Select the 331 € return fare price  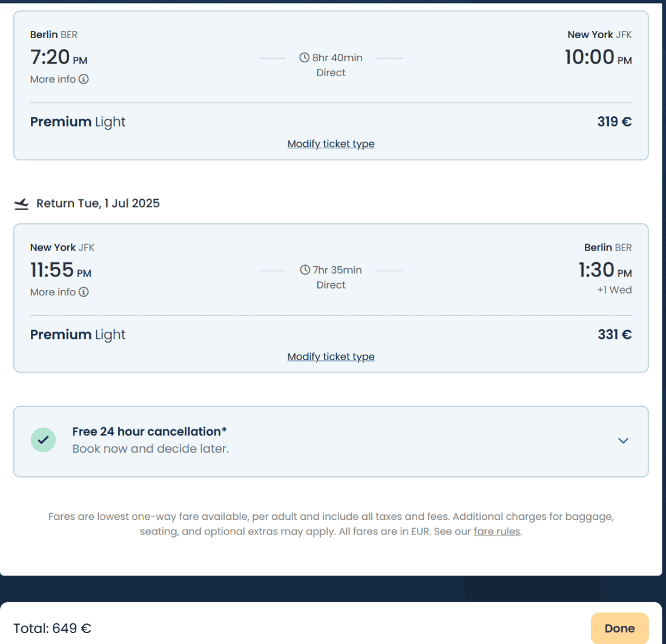pos(614,335)
